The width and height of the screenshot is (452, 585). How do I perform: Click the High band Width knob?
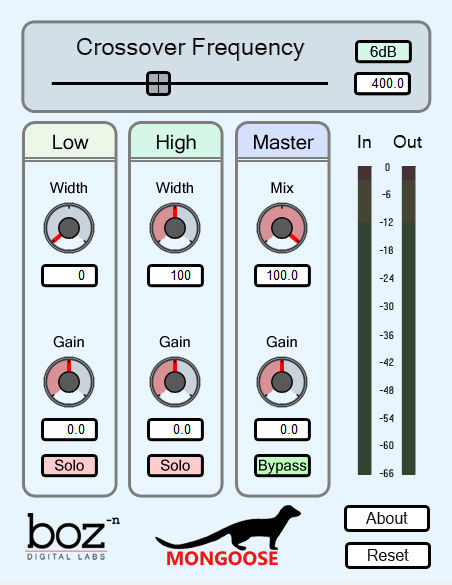point(175,228)
